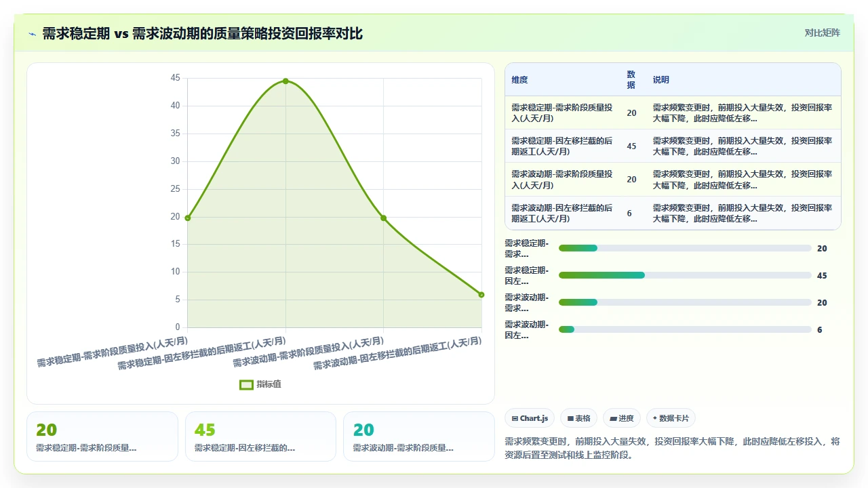Click the chart data point at value 45
The width and height of the screenshot is (868, 488).
click(285, 81)
